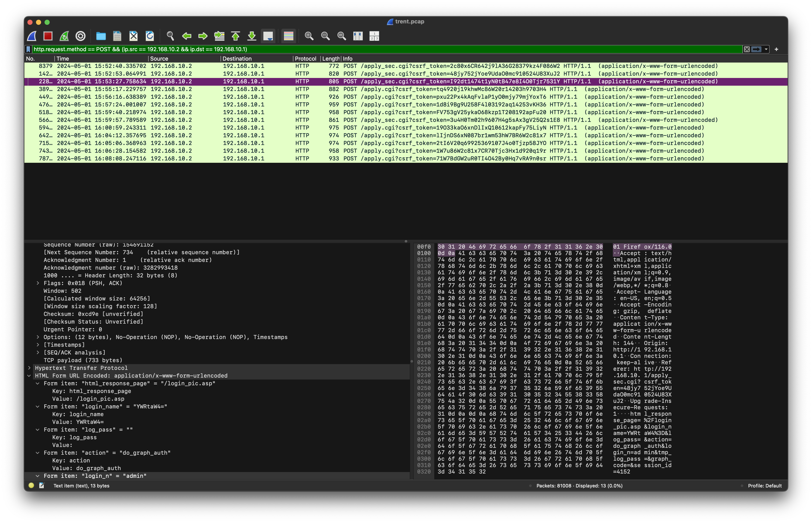The image size is (812, 523).
Task: Close this capture file icon
Action: (133, 36)
